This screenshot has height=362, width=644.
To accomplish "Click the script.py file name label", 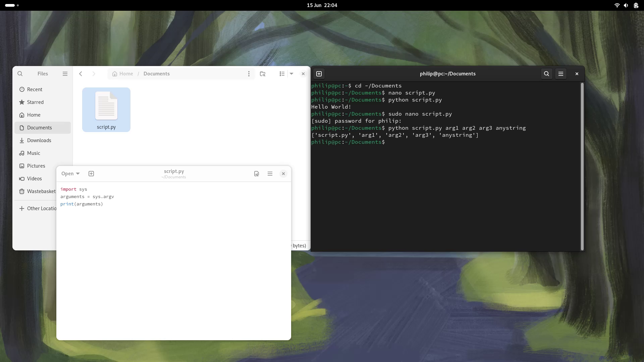I will 106,127.
